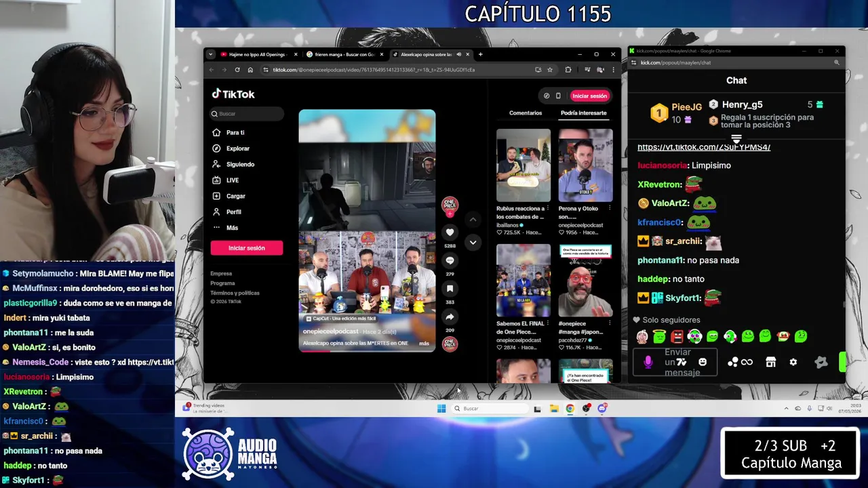
Task: Open emoji picker in Kick chat input
Action: [703, 363]
